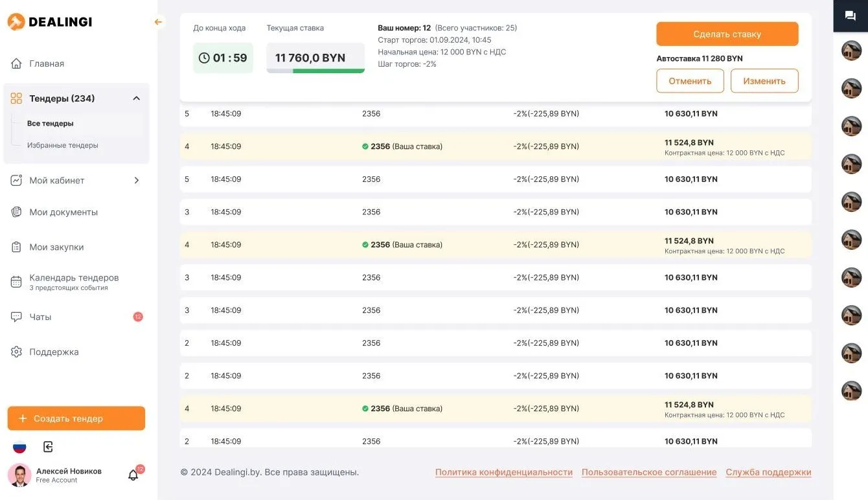Open the chat panel speech-bubble icon

click(x=851, y=16)
